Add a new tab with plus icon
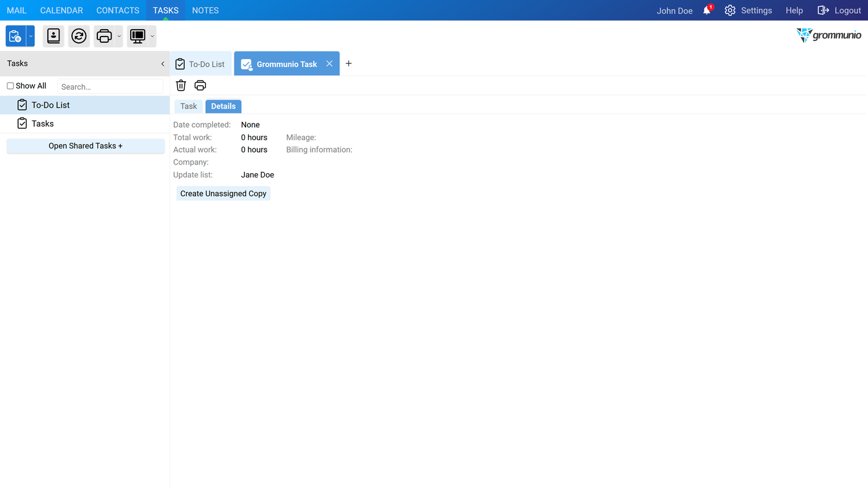This screenshot has width=868, height=489. click(348, 63)
